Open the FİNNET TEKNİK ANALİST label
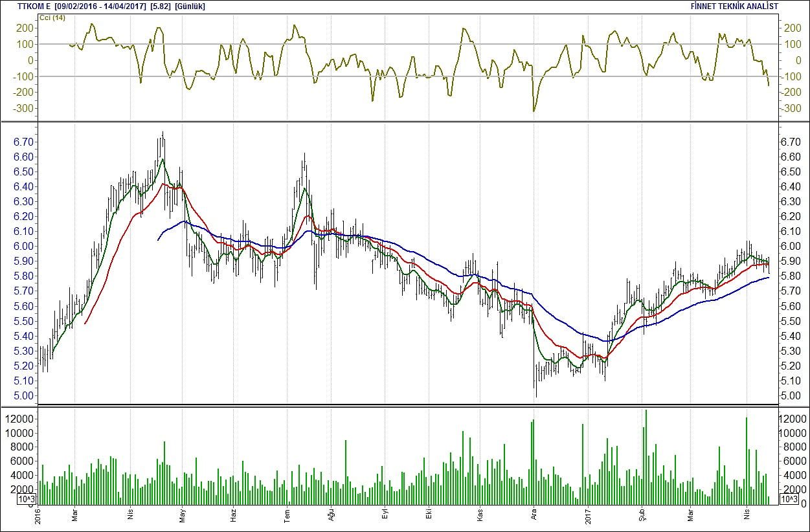 click(735, 6)
